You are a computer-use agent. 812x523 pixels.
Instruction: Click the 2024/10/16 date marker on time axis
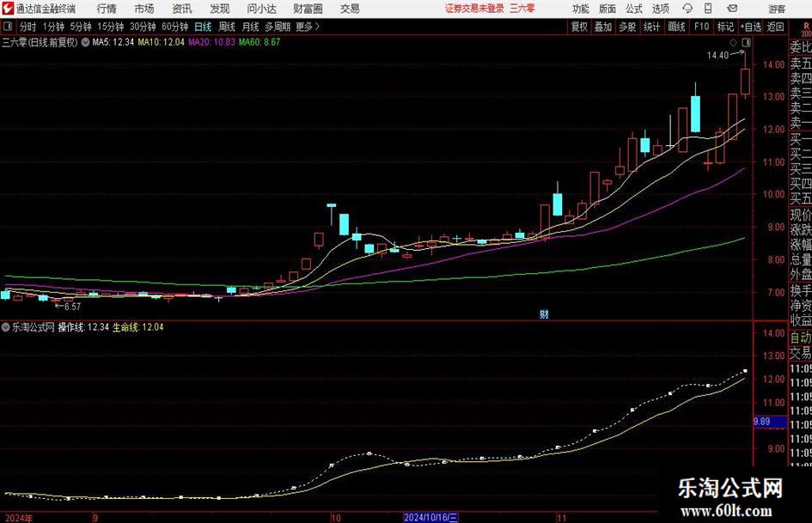[x=430, y=517]
